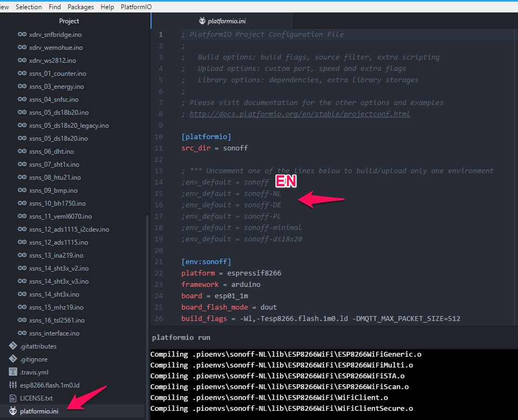Open xsns_12_ads1115.ino file
Viewport: 518px width, 420px height.
(x=58, y=242)
